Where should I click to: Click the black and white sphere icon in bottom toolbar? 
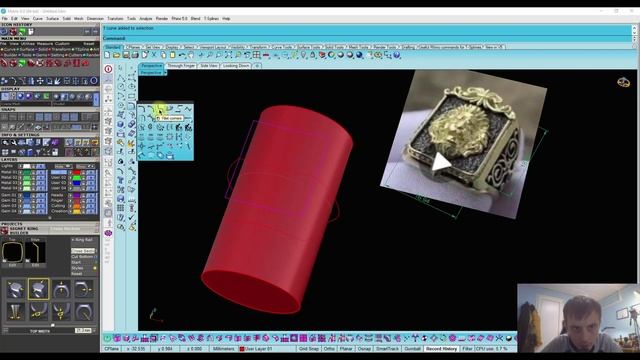pyautogui.click(x=509, y=338)
